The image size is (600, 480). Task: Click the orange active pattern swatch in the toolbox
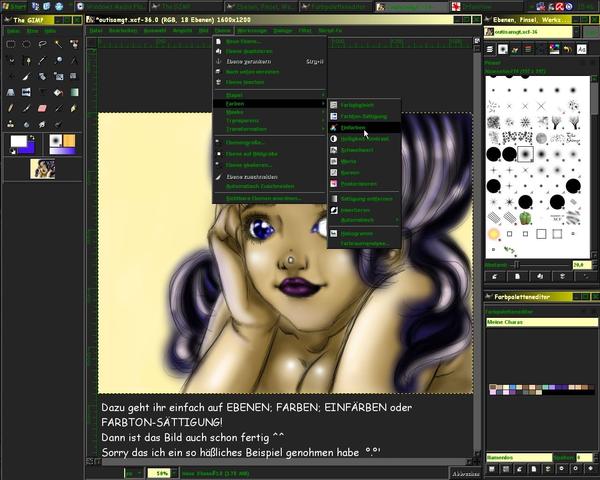pyautogui.click(x=69, y=140)
